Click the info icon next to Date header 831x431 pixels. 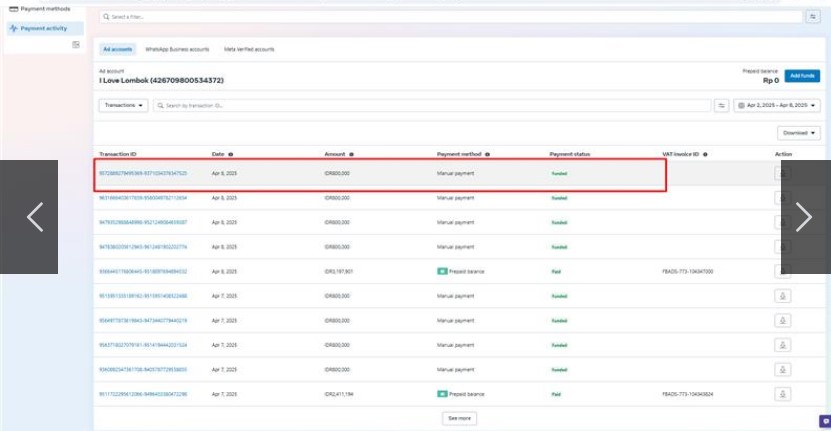[x=231, y=154]
